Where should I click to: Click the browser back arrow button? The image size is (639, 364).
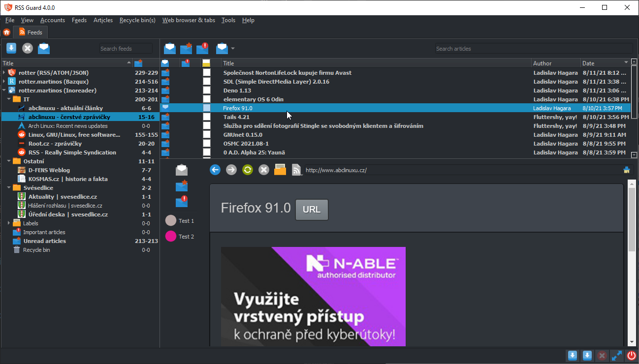[x=215, y=170]
